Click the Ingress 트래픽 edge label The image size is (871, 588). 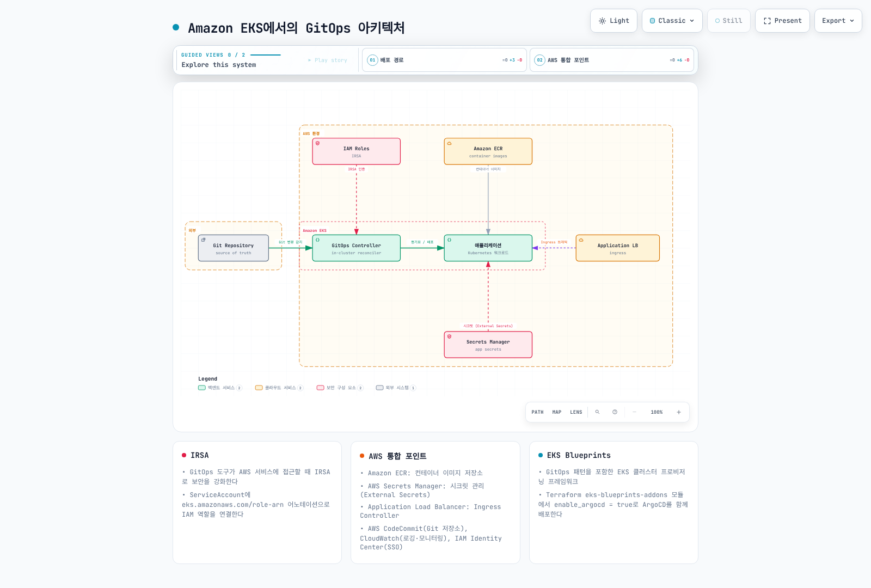[554, 242]
